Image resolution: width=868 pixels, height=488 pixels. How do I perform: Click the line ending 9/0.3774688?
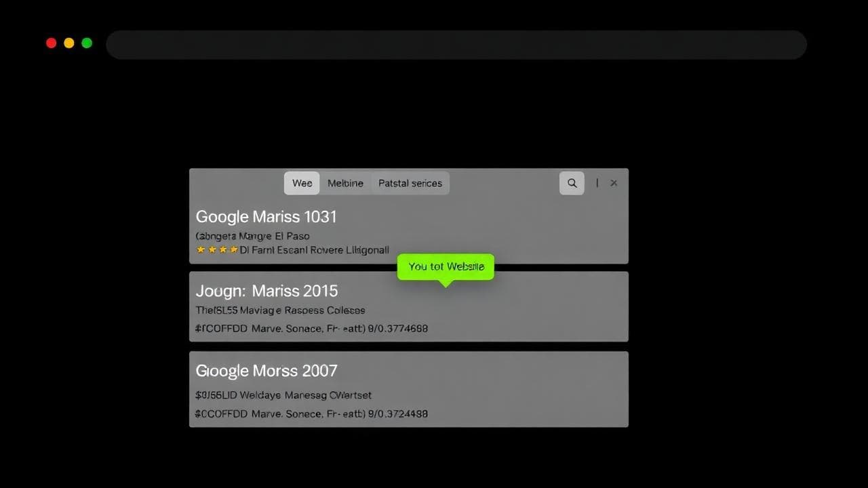click(x=311, y=329)
